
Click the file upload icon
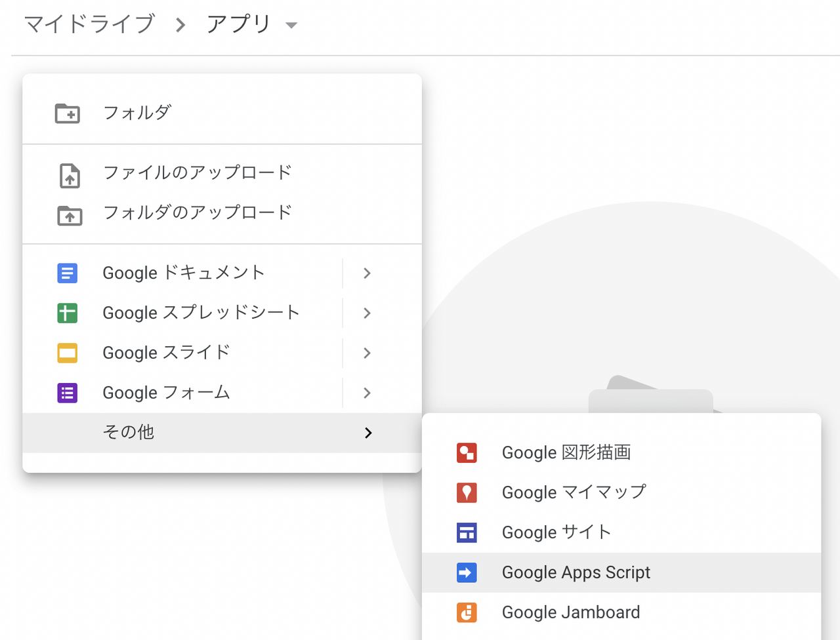pos(70,176)
